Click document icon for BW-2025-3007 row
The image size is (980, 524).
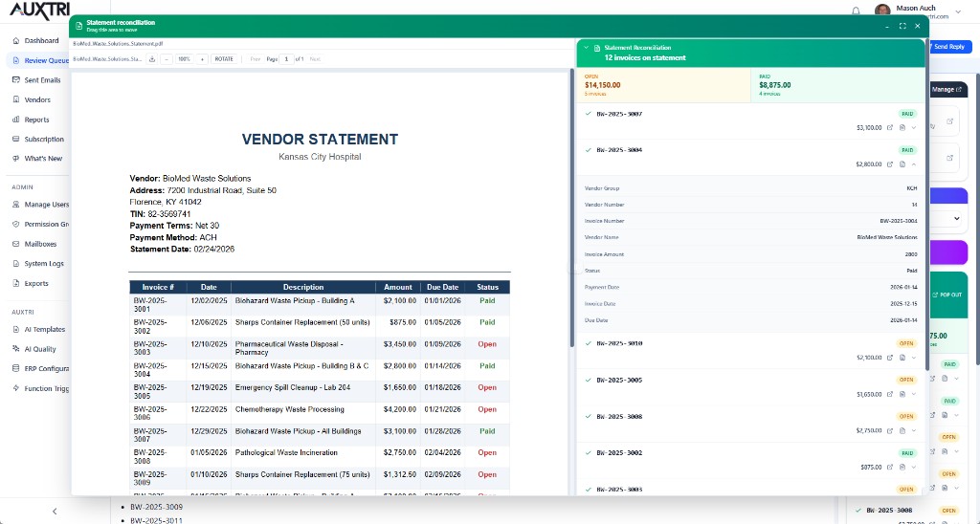[x=902, y=128]
